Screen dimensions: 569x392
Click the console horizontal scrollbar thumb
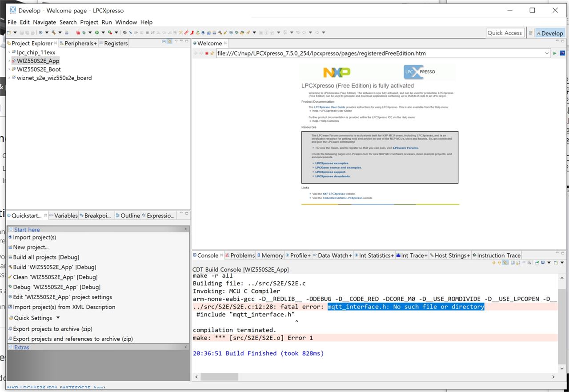[x=219, y=376]
